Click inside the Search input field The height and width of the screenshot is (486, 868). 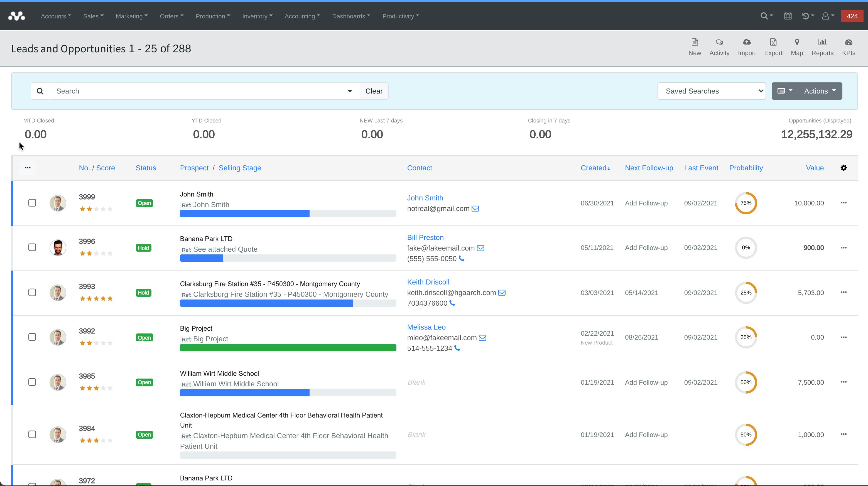click(x=168, y=91)
